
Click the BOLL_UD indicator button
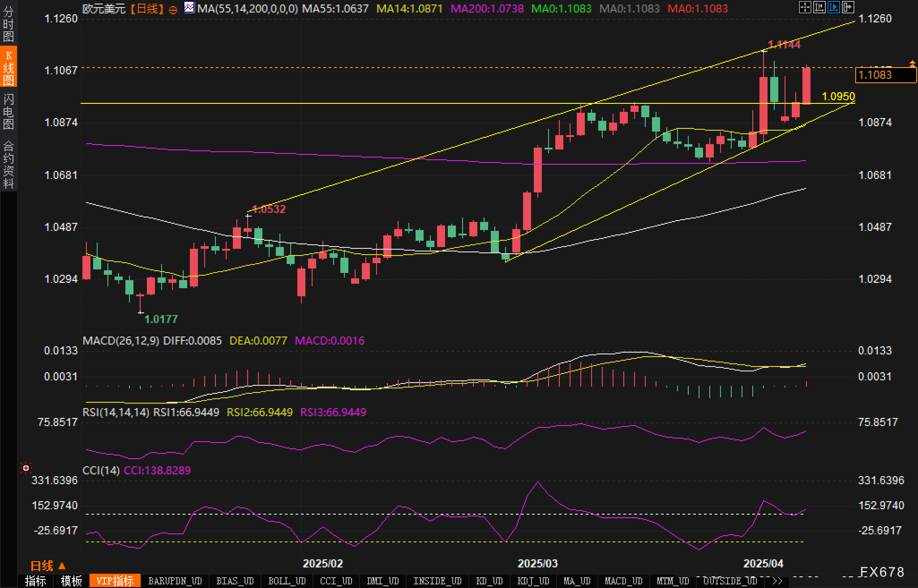click(287, 581)
